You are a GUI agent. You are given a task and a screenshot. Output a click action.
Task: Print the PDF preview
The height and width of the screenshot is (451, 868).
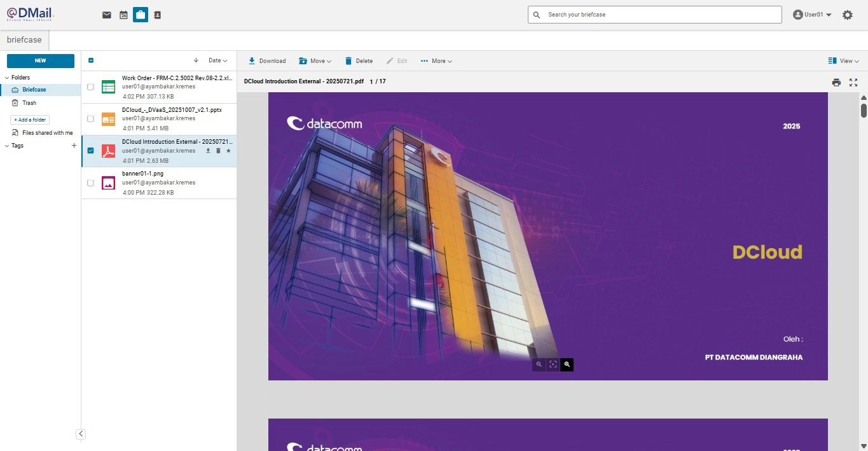click(x=836, y=82)
